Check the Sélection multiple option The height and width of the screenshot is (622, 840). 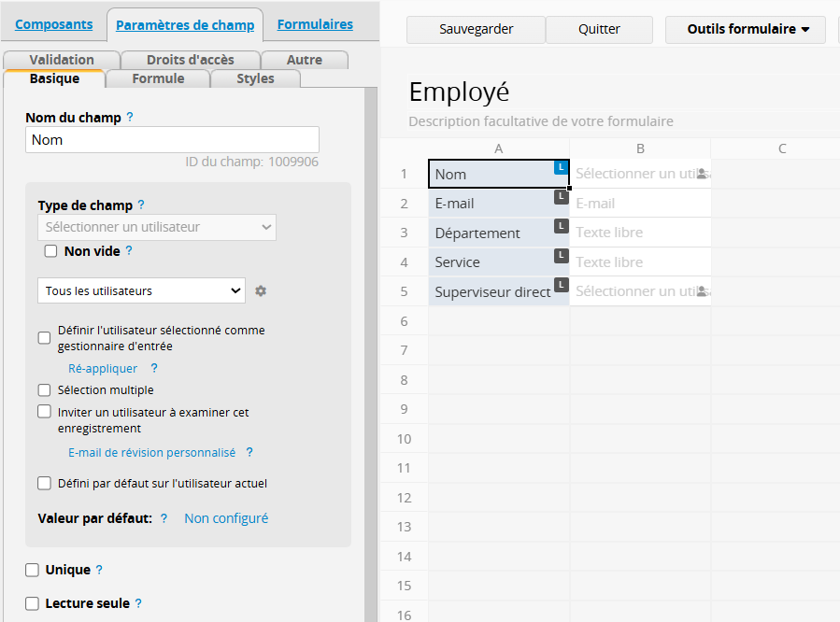tap(44, 390)
